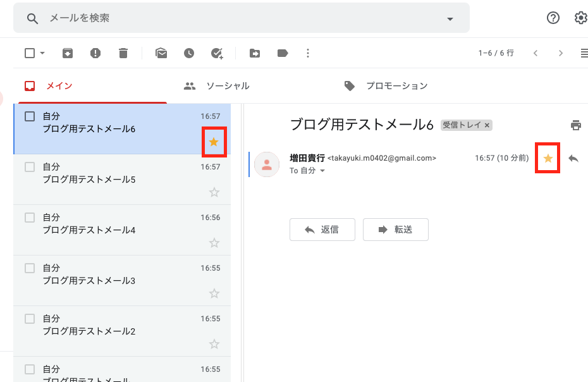Click the address takayuki.m0402@gmail.com
This screenshot has width=588, height=382.
(x=382, y=158)
